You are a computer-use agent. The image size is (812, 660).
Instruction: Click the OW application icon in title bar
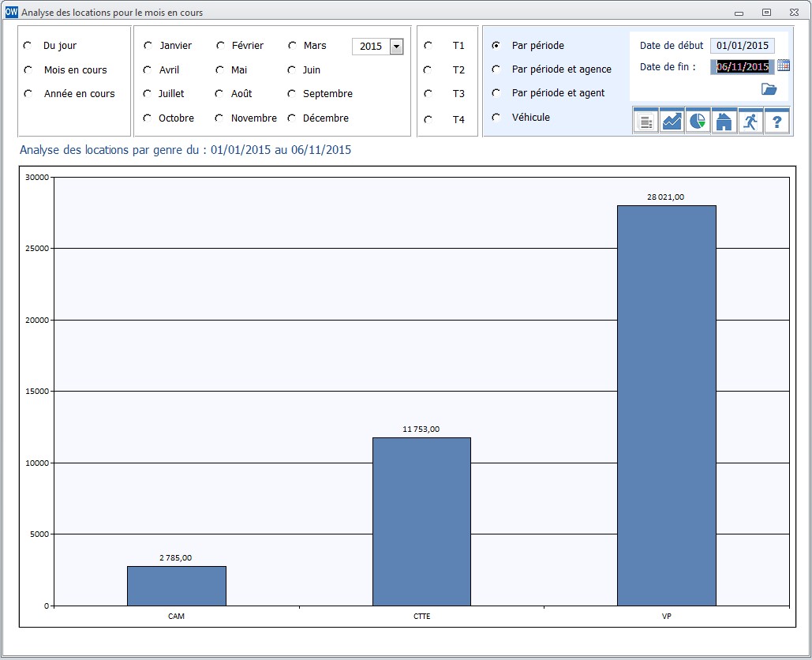click(11, 12)
